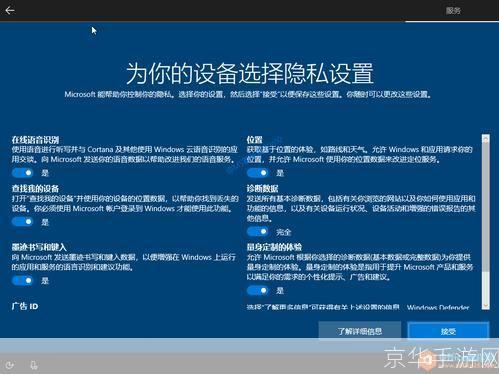Toggle 量身定制的体验 switch

click(257, 290)
